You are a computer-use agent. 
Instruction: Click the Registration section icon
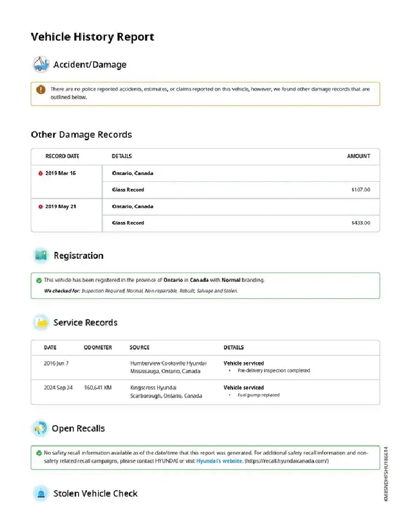point(40,255)
